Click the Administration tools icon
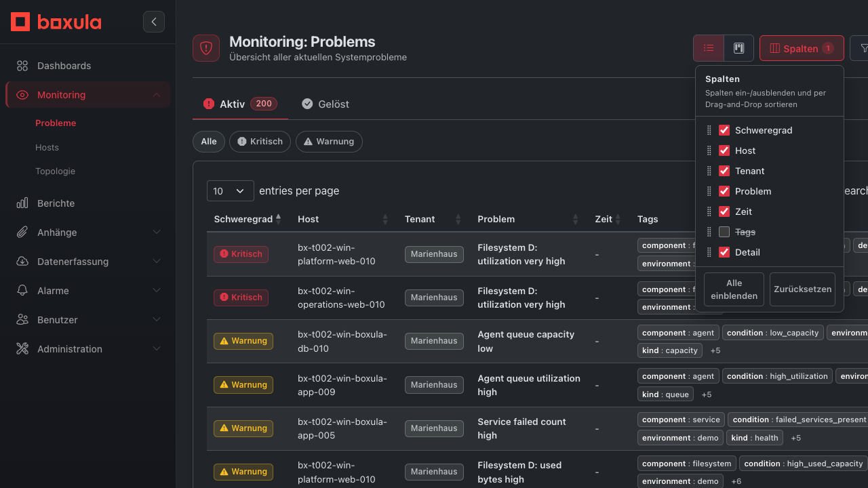 pyautogui.click(x=22, y=349)
